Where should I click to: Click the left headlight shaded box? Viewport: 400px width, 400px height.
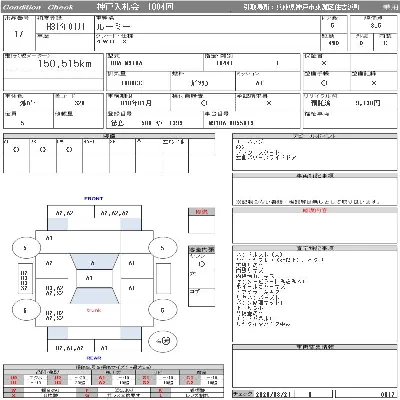[x=58, y=224]
